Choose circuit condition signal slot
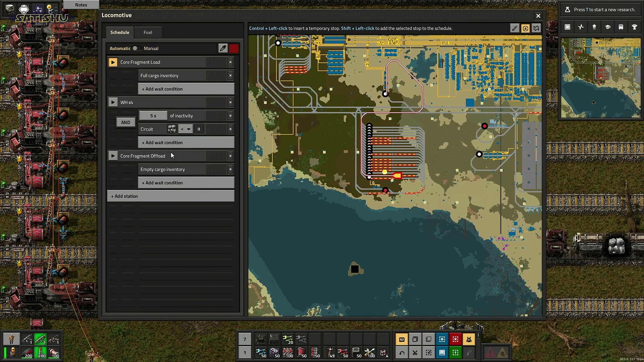Screen dimensions: 644x362 pos(172,129)
